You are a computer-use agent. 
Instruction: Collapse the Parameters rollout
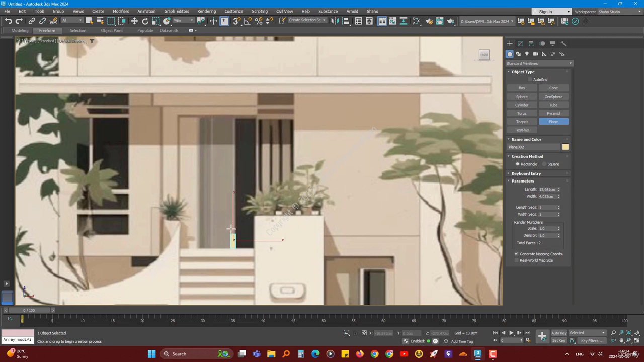click(523, 181)
